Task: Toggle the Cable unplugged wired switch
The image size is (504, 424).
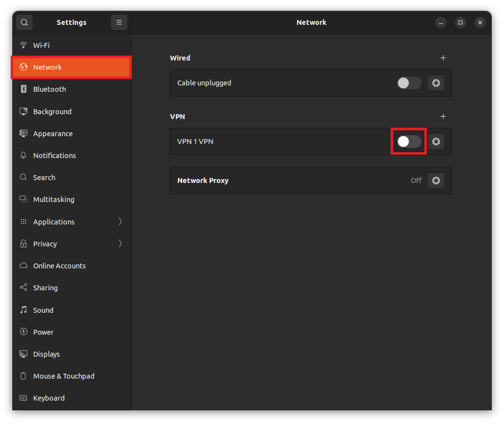Action: 409,83
